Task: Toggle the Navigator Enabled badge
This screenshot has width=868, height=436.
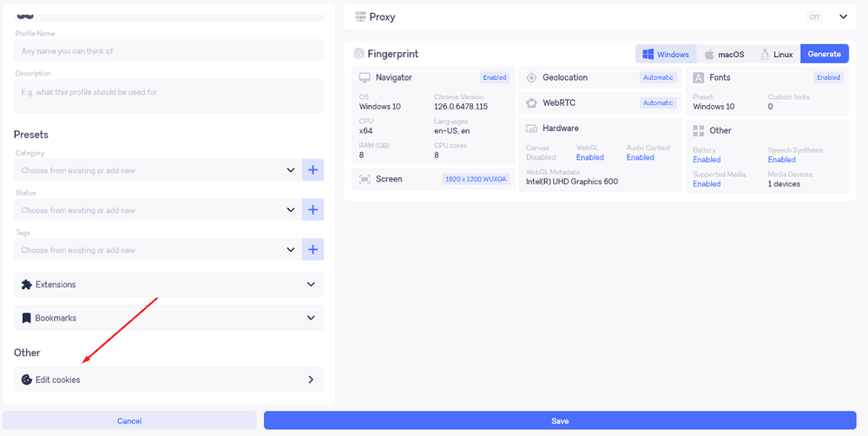Action: [x=495, y=77]
